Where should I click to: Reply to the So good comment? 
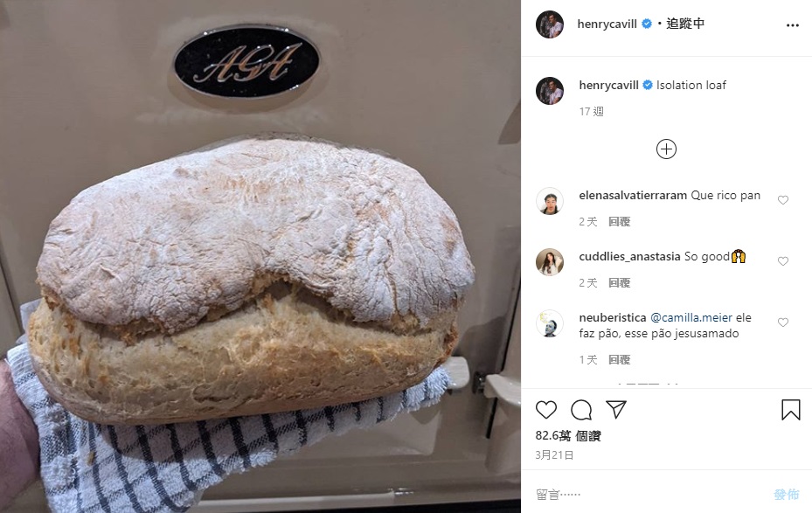coord(619,282)
